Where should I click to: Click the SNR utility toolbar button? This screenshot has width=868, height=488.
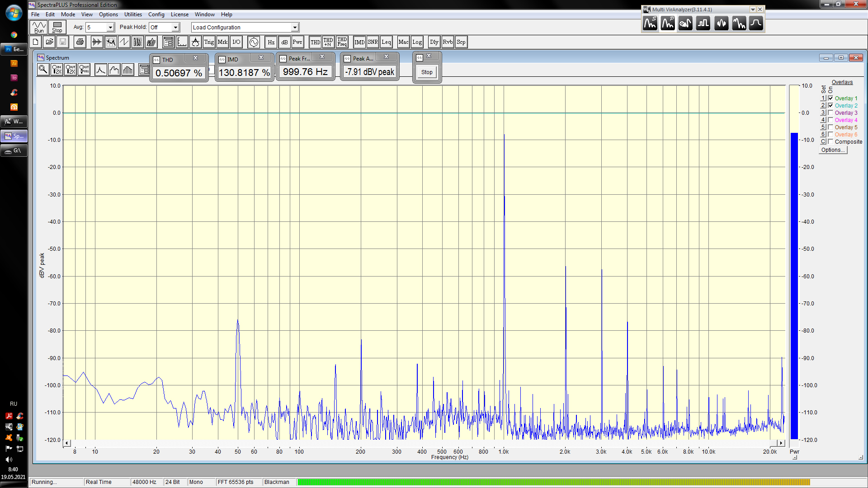(x=373, y=42)
